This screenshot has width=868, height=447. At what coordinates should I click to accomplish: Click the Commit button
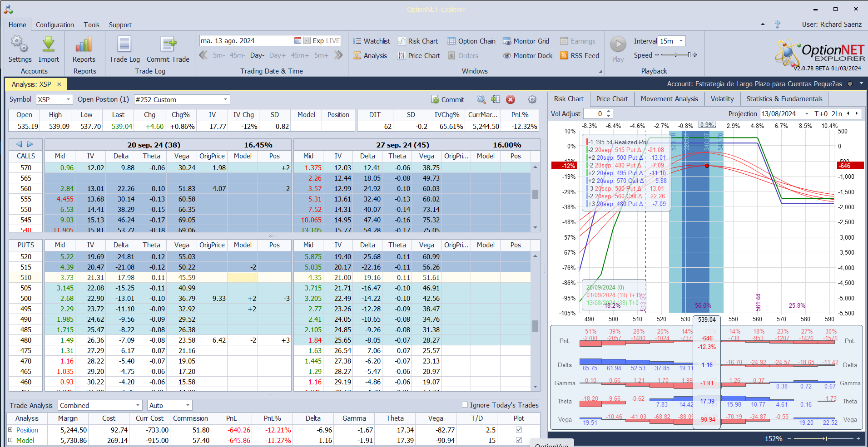[447, 99]
